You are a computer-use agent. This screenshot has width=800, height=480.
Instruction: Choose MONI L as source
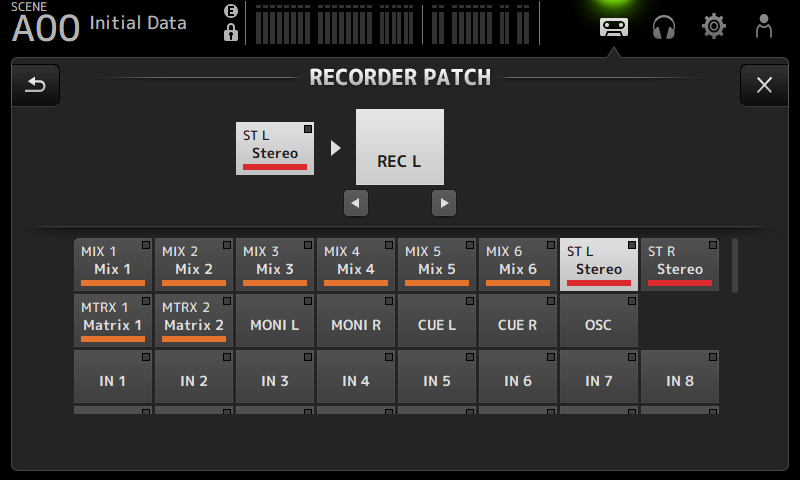(275, 325)
